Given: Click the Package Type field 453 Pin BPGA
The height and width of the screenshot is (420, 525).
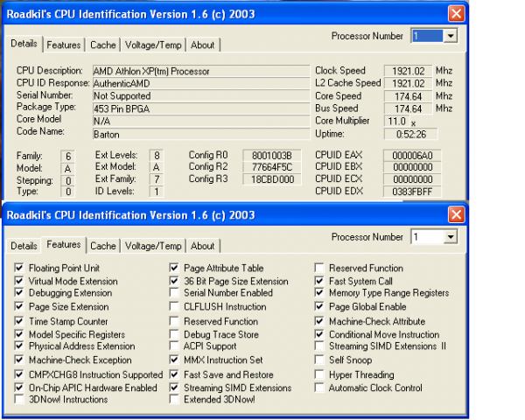Looking at the screenshot, I should [x=201, y=108].
